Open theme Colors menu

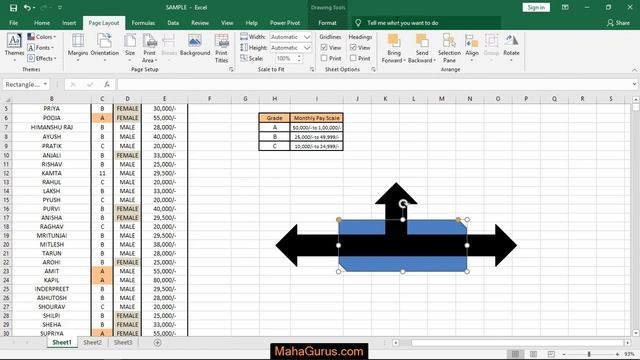point(42,37)
